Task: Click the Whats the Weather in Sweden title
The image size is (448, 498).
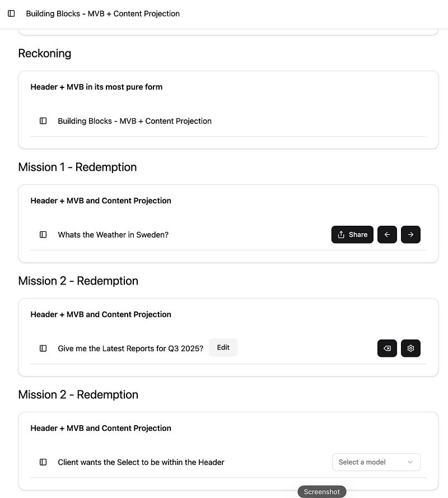Action: 113,235
